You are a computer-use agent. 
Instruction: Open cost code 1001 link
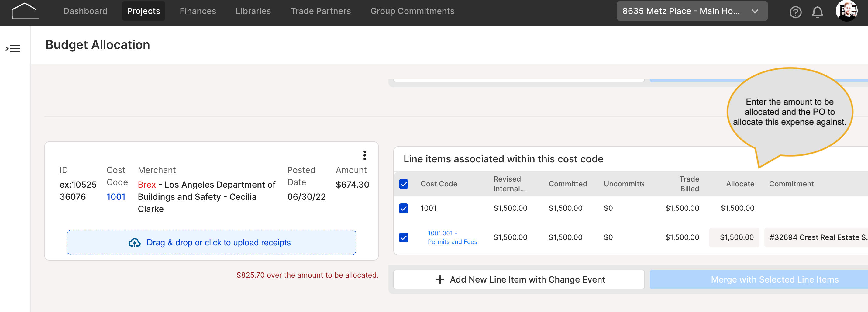click(x=116, y=197)
